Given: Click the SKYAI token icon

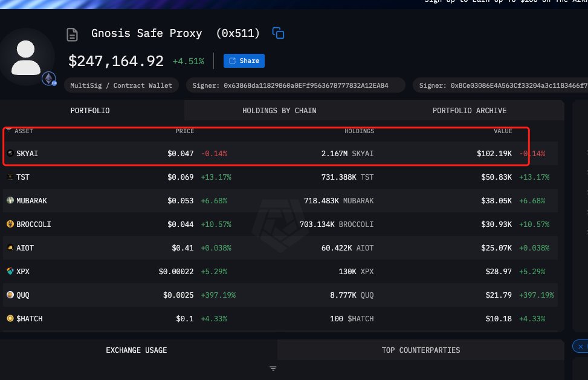Looking at the screenshot, I should coord(10,153).
